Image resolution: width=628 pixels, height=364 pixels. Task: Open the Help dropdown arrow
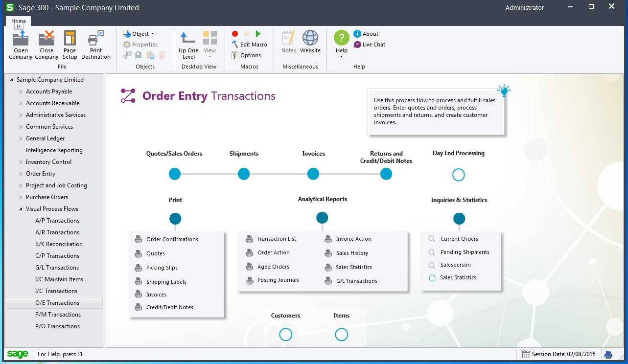click(341, 57)
